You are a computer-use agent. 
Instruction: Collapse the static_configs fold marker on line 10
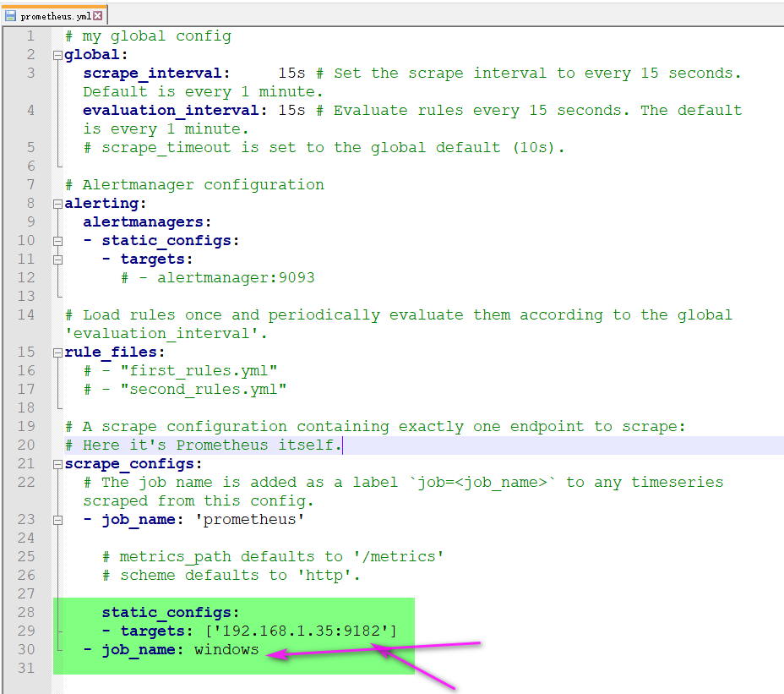point(58,241)
